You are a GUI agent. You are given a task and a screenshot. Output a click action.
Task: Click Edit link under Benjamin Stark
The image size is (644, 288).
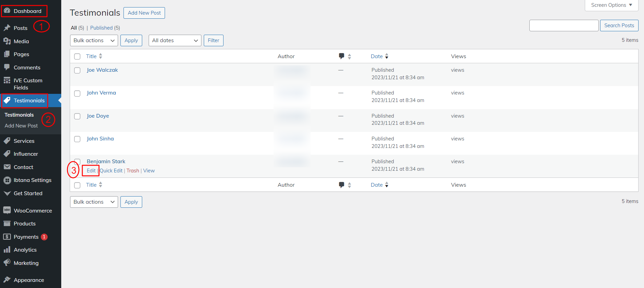click(91, 171)
